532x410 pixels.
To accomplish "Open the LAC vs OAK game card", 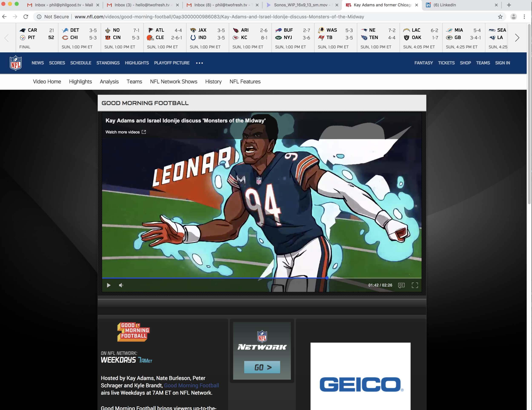I will [421, 38].
